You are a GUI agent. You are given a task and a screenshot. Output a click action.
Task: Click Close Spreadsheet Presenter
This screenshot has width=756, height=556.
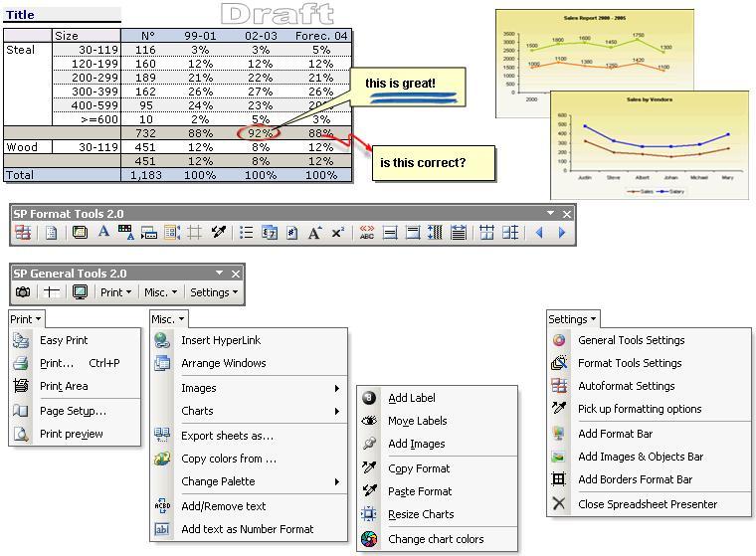coord(648,504)
